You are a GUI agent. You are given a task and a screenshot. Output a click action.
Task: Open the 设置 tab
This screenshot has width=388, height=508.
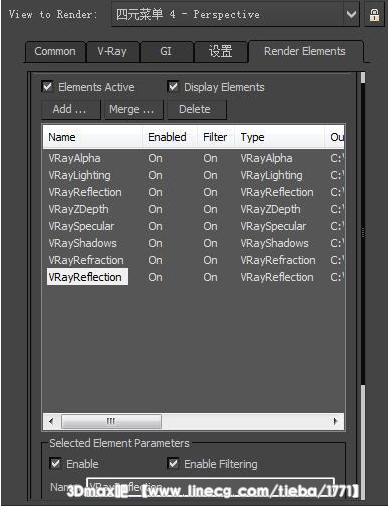point(221,52)
